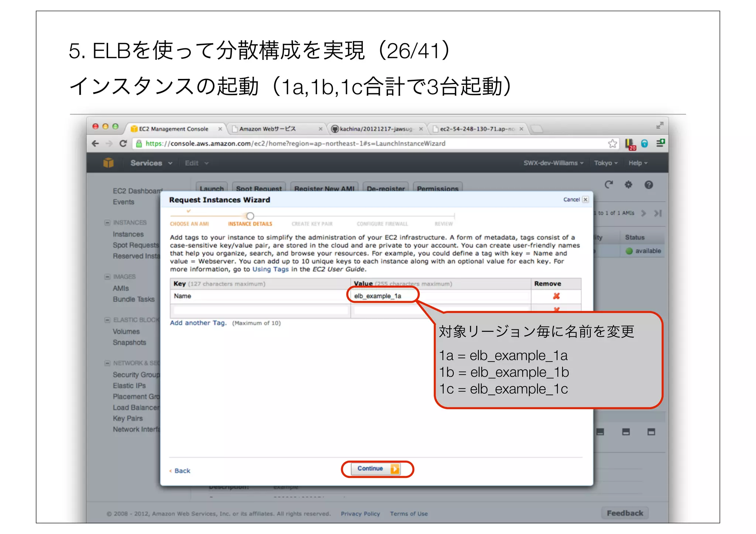756x534 pixels.
Task: Collapse the IMAGES sidebar section
Action: click(x=107, y=277)
